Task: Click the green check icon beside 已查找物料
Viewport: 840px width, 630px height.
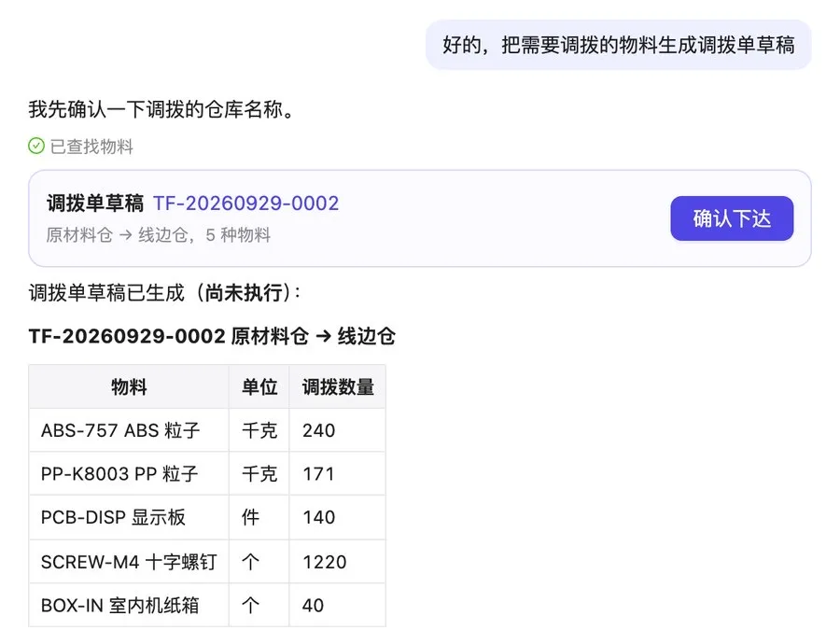Action: (x=35, y=146)
